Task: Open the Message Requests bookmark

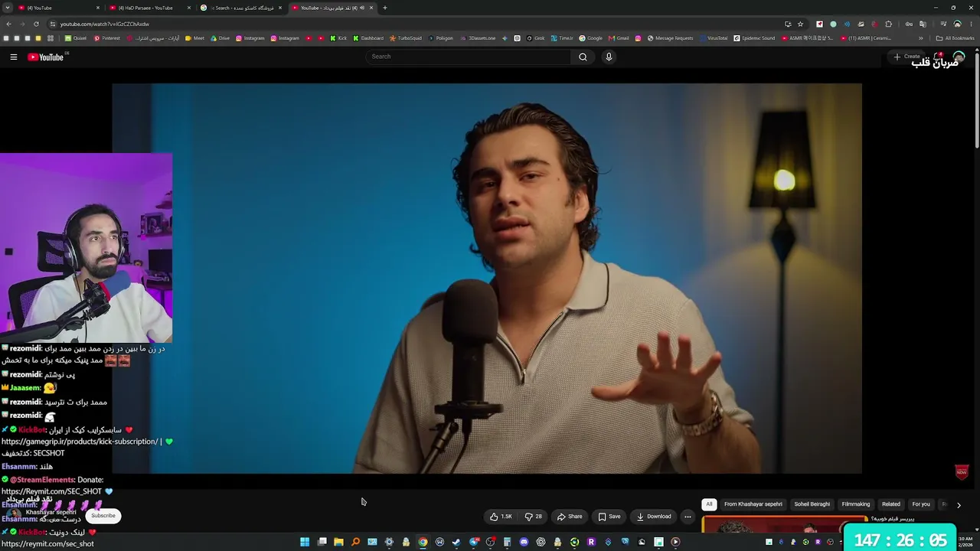Action: (670, 38)
